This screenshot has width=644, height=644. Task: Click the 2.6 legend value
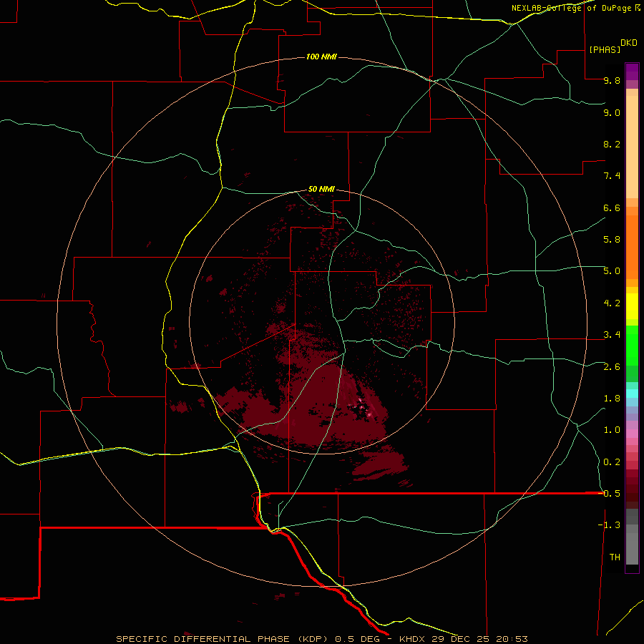pyautogui.click(x=612, y=367)
